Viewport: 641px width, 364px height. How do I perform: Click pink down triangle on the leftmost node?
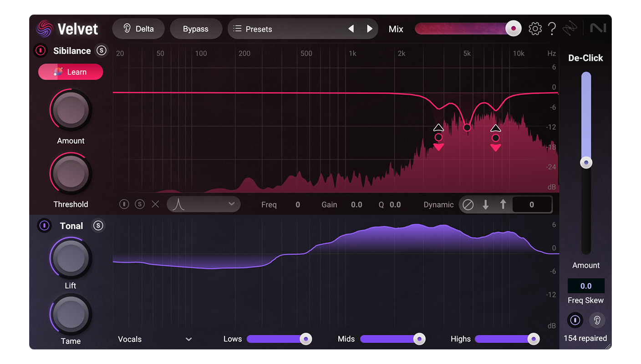(x=438, y=147)
